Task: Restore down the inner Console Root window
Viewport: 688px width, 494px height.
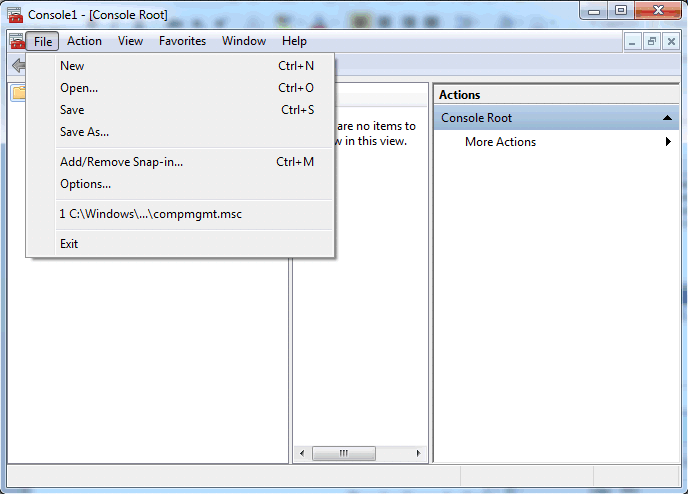Action: tap(651, 41)
